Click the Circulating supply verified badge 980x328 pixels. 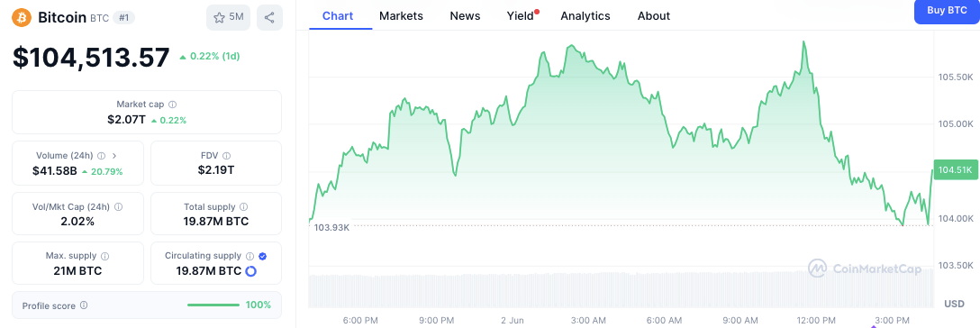(262, 256)
